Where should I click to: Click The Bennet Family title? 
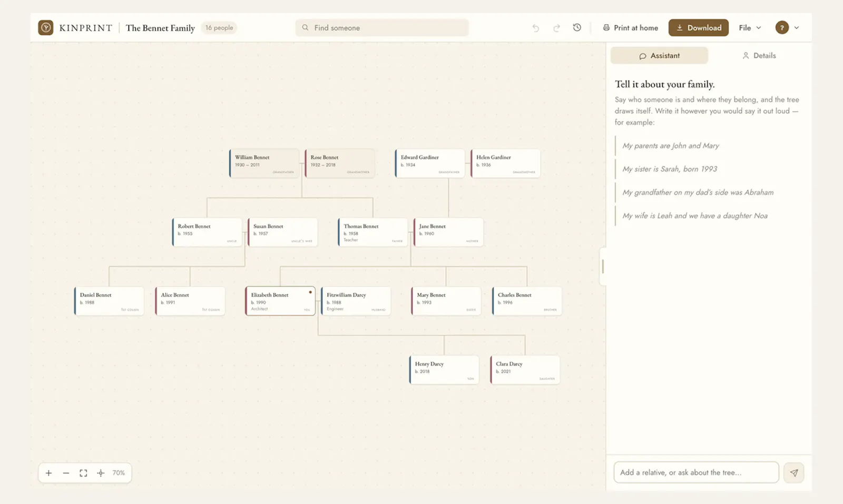coord(160,28)
